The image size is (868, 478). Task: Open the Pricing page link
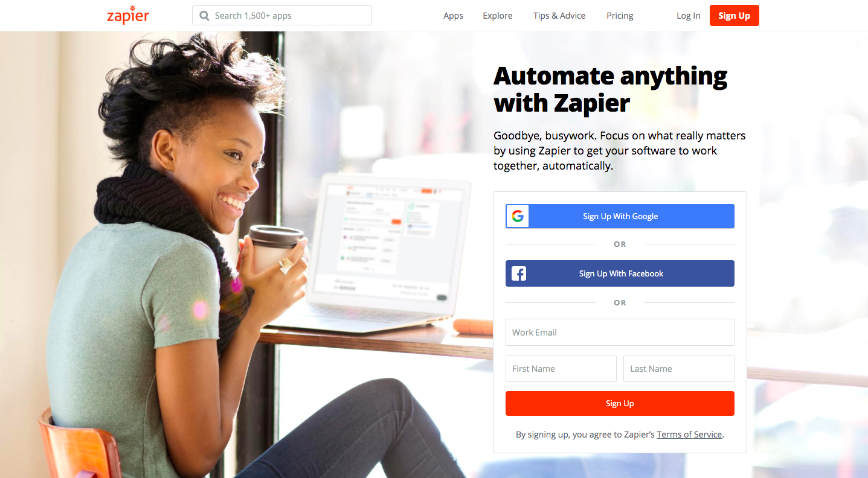[620, 16]
